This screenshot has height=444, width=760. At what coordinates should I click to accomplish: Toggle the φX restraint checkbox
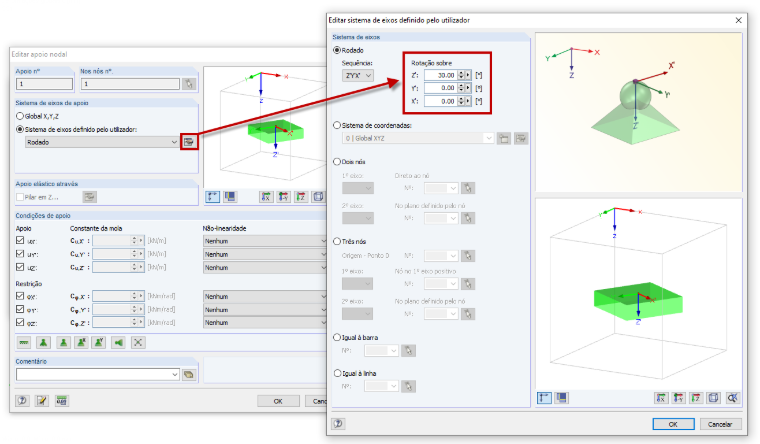[x=20, y=296]
